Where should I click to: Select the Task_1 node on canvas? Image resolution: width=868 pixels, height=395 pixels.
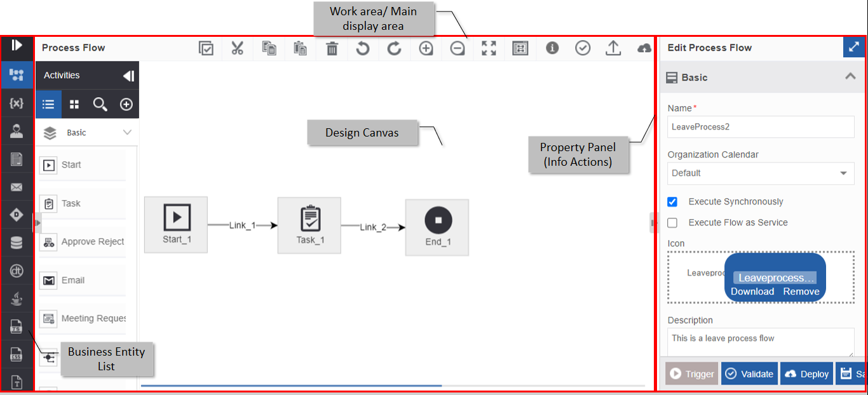click(309, 225)
